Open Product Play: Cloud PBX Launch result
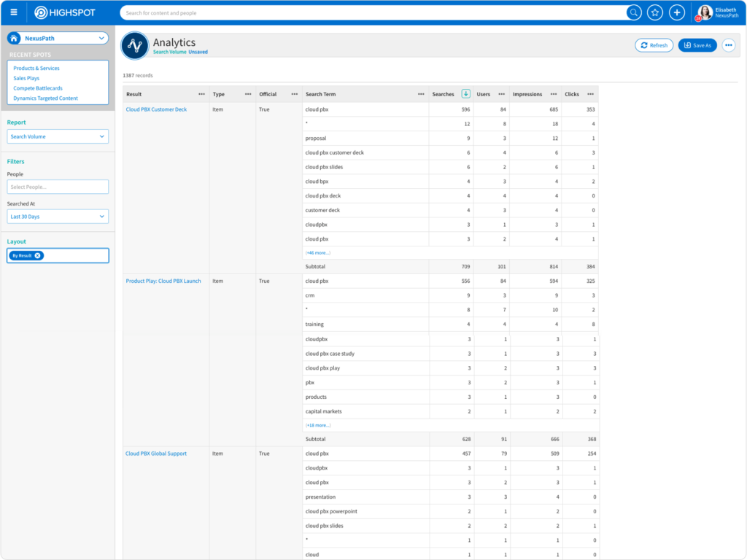The image size is (747, 560). pos(163,281)
